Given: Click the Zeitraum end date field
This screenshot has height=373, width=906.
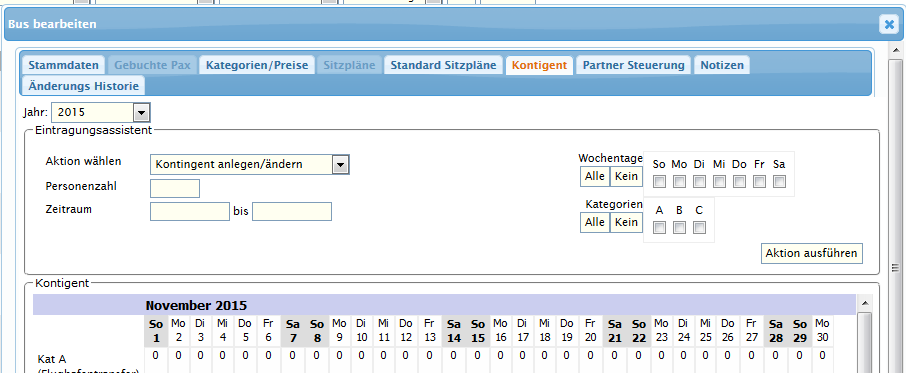Looking at the screenshot, I should tap(292, 211).
